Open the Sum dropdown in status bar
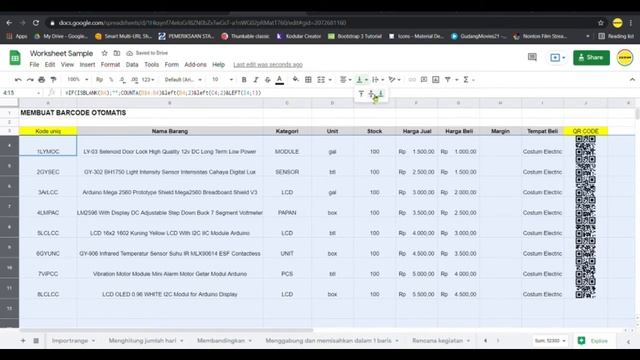Viewport: 640px width, 360px height. pyautogui.click(x=550, y=340)
